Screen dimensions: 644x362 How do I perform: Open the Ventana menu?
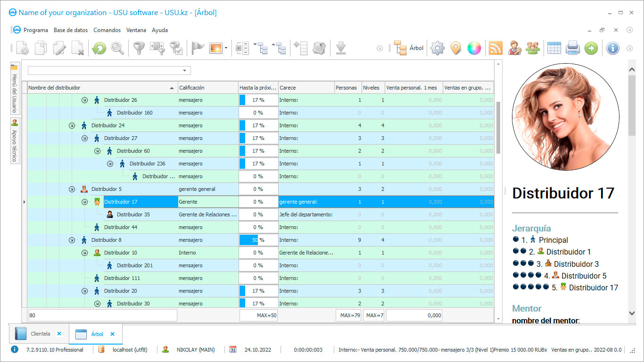coord(136,30)
